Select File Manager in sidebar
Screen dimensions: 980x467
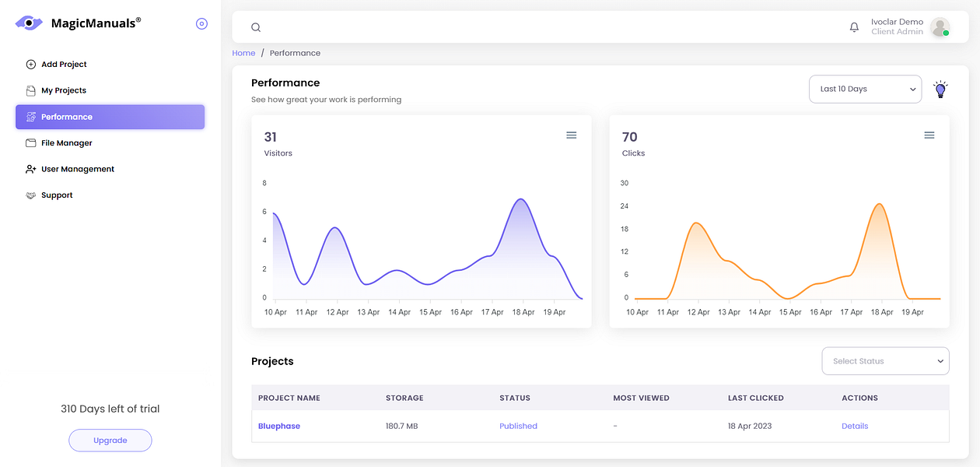point(66,143)
